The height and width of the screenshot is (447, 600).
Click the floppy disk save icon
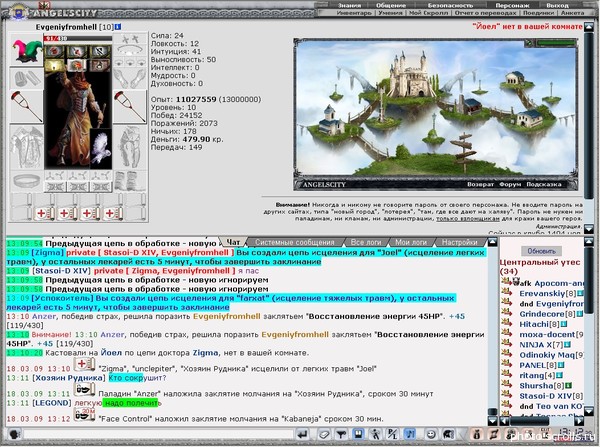click(358, 435)
